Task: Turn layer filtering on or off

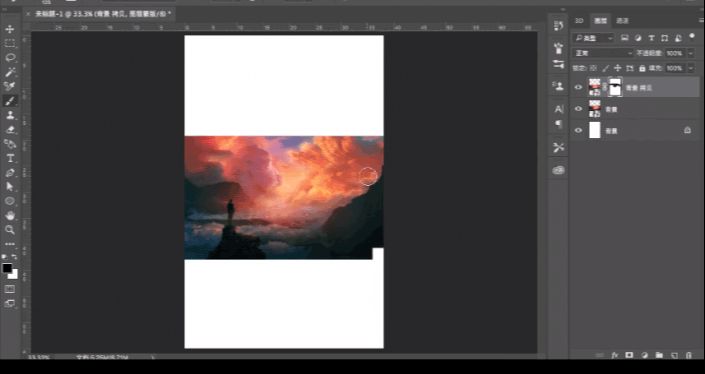Action: 692,36
